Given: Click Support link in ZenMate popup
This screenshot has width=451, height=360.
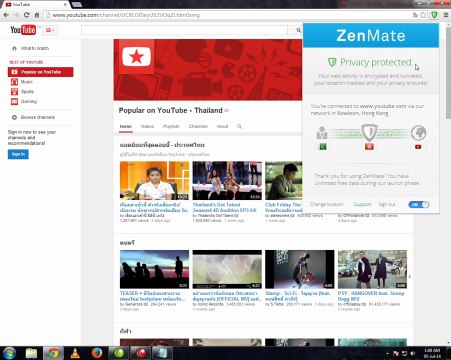Looking at the screenshot, I should tap(362, 204).
